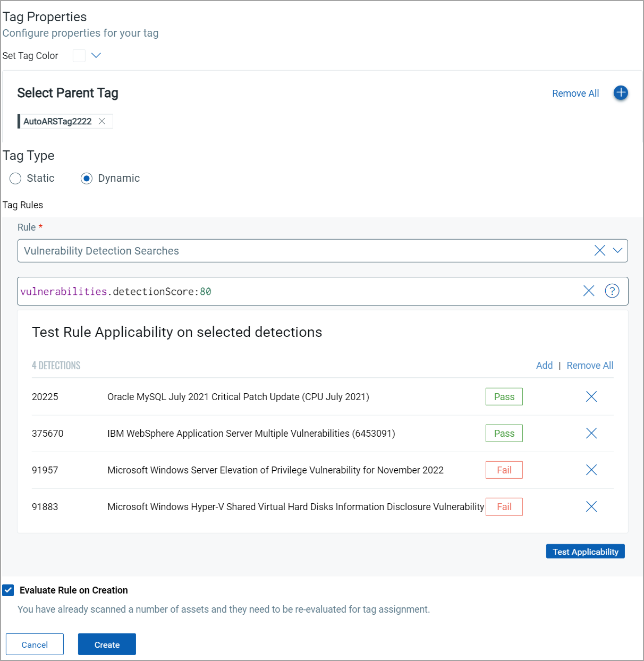This screenshot has width=644, height=661.
Task: Open query help question mark icon
Action: click(612, 291)
